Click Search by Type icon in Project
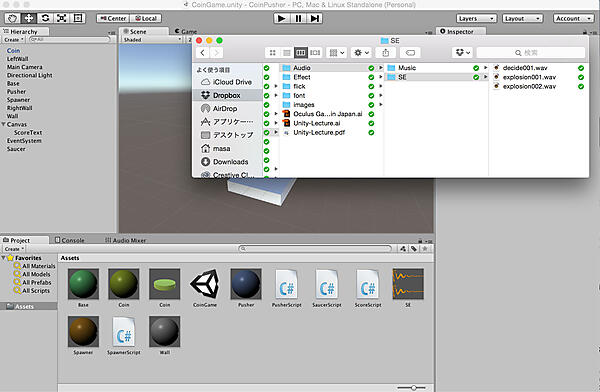600x392 pixels. (403, 249)
